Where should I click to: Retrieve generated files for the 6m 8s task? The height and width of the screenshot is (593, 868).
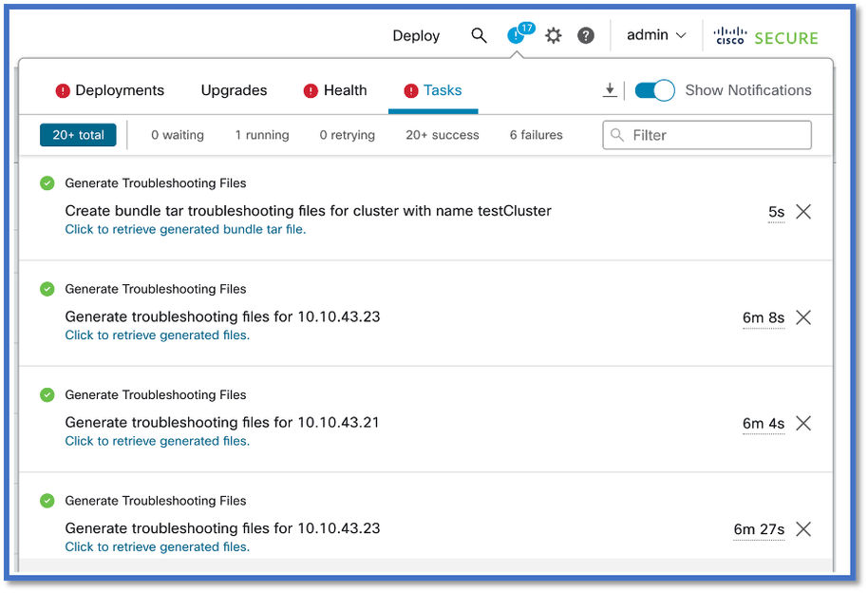tap(158, 335)
